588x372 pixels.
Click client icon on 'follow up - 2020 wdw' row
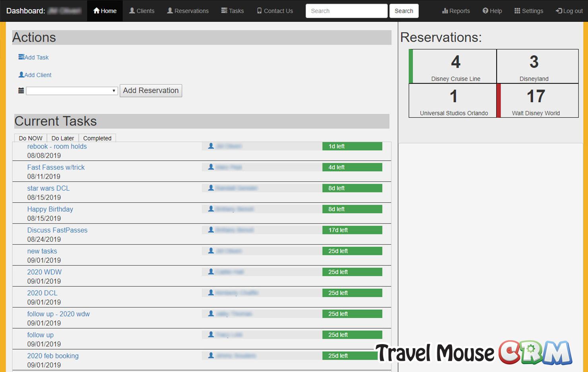coord(211,314)
